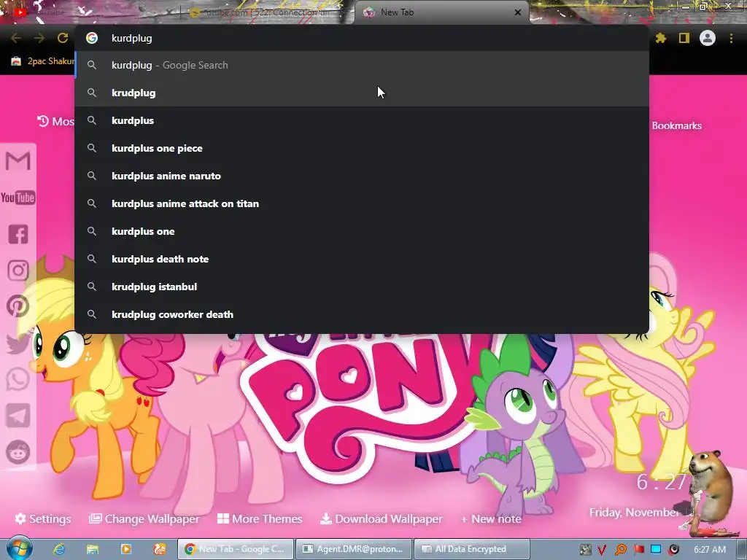Image resolution: width=747 pixels, height=560 pixels.
Task: Click Change Wallpaper
Action: click(x=144, y=518)
